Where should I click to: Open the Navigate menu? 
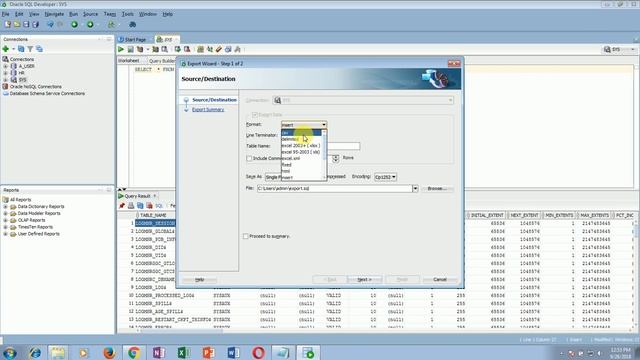pos(54,14)
